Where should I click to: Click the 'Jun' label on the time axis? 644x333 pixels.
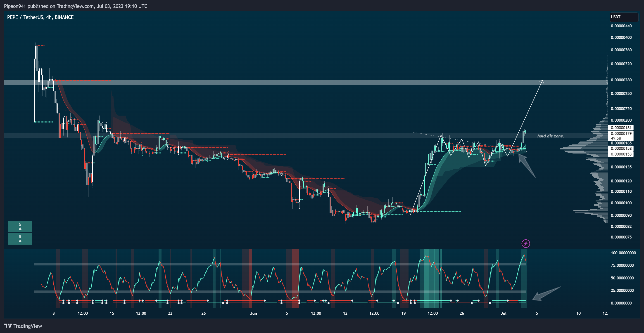[253, 313]
